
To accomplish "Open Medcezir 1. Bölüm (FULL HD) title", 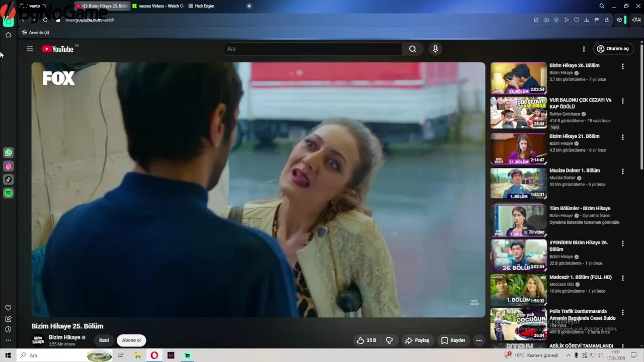I will (x=580, y=277).
